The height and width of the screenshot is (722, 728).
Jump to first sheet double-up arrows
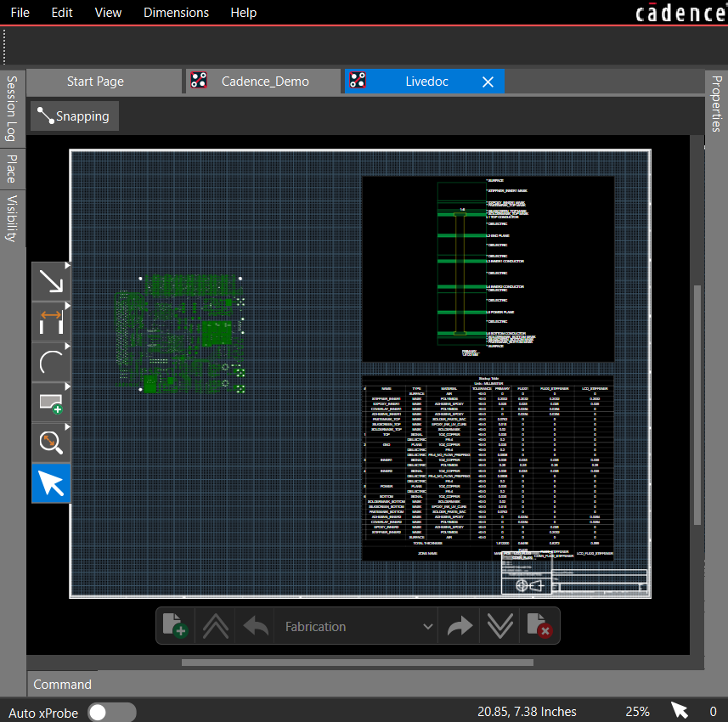click(x=216, y=625)
